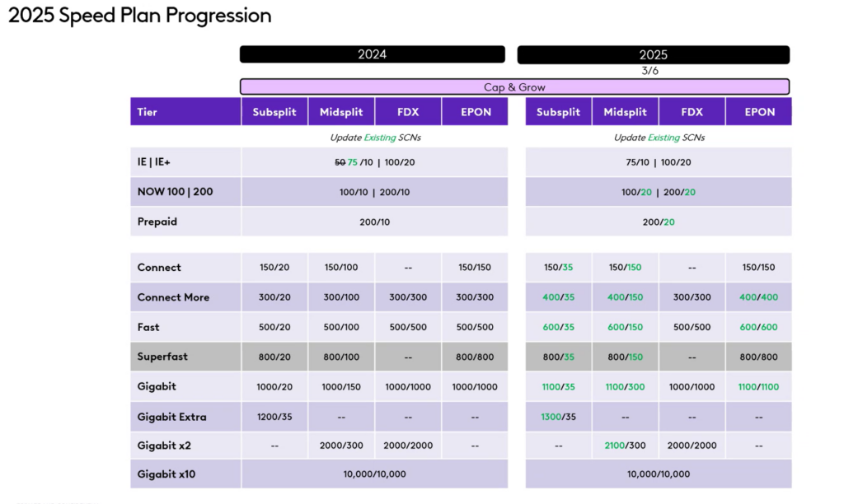Click Fast Subsplit 2024 value '500/20'
The width and height of the screenshot is (844, 504).
pos(274,327)
